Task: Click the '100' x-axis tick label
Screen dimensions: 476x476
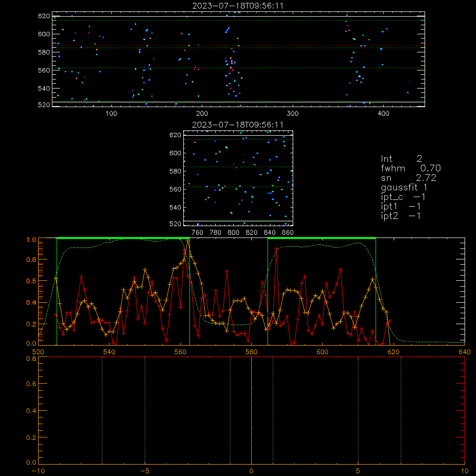Action: [x=111, y=114]
